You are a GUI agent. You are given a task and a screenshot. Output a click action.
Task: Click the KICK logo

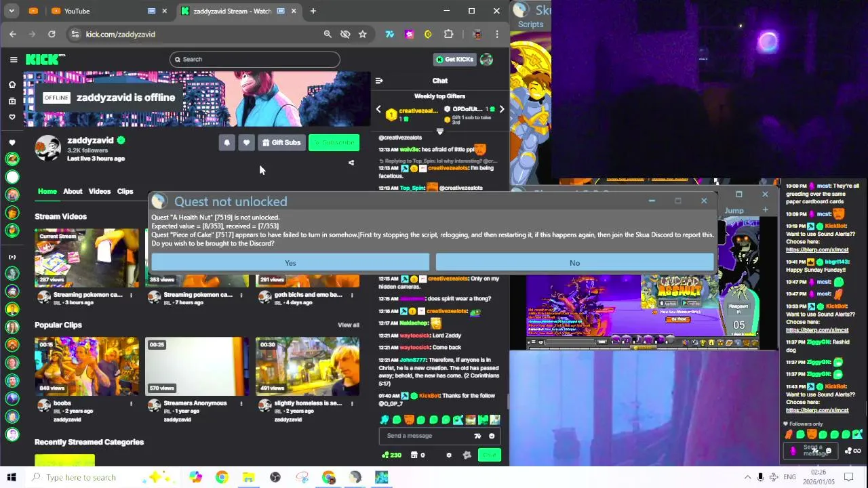click(x=45, y=60)
